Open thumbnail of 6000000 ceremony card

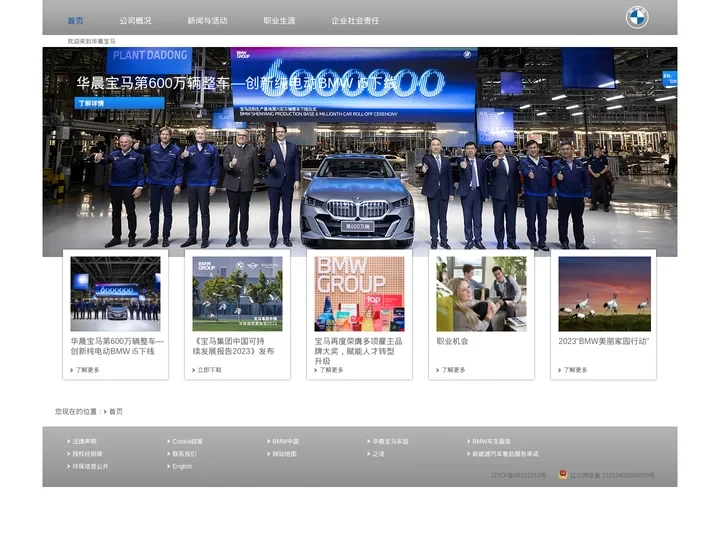(x=115, y=294)
